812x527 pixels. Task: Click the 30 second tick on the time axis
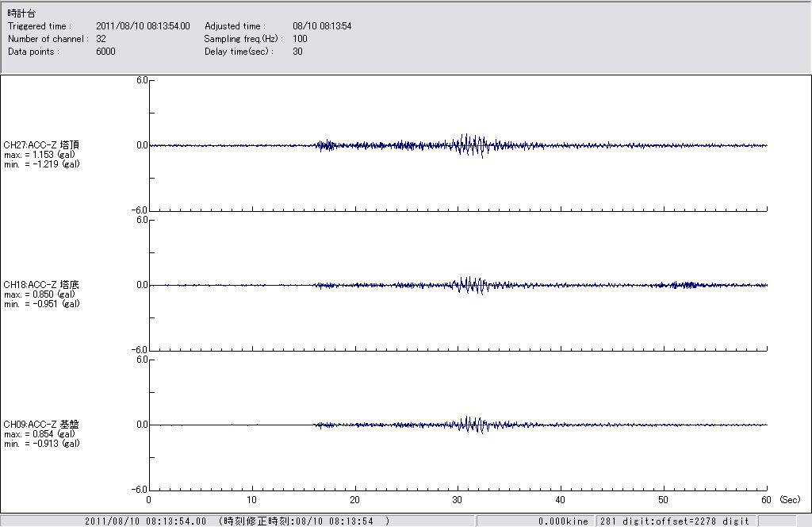point(458,501)
